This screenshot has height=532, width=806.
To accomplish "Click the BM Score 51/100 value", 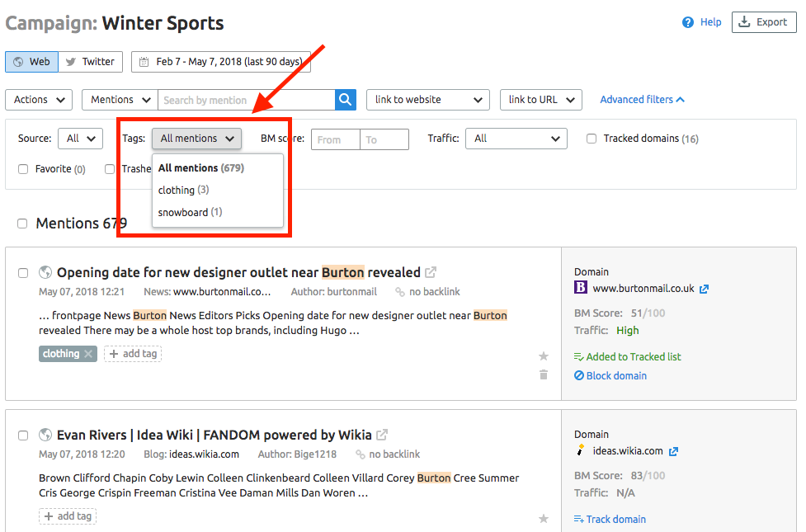I will 648,313.
